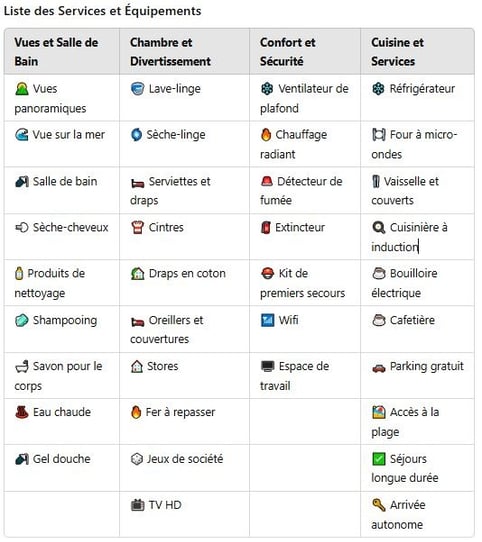Click the snowflake icon beside Réfrigérateur
This screenshot has height=542, width=482.
coord(378,89)
